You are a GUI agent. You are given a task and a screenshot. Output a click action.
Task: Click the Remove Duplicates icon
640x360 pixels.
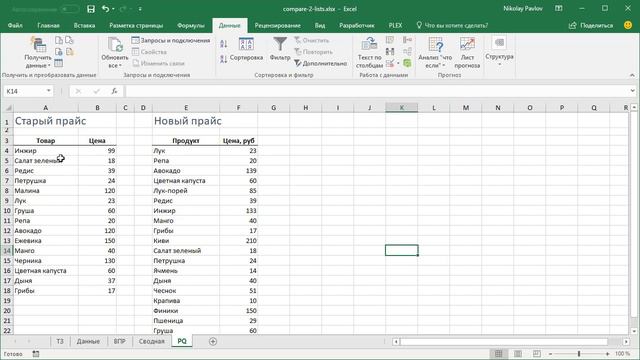click(390, 51)
